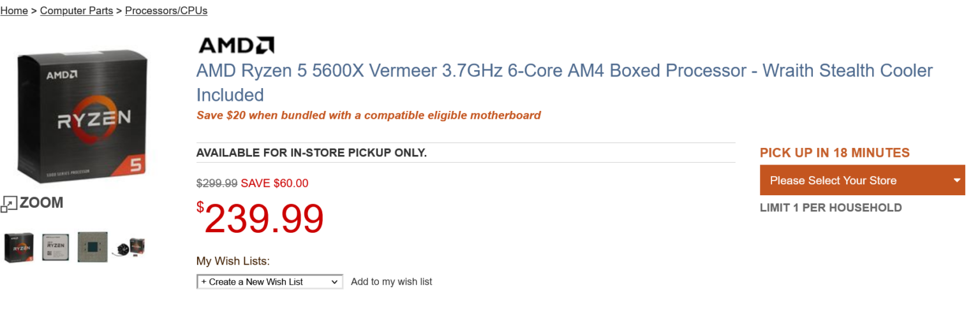Select the Ryzen retail box thumbnail

(19, 247)
